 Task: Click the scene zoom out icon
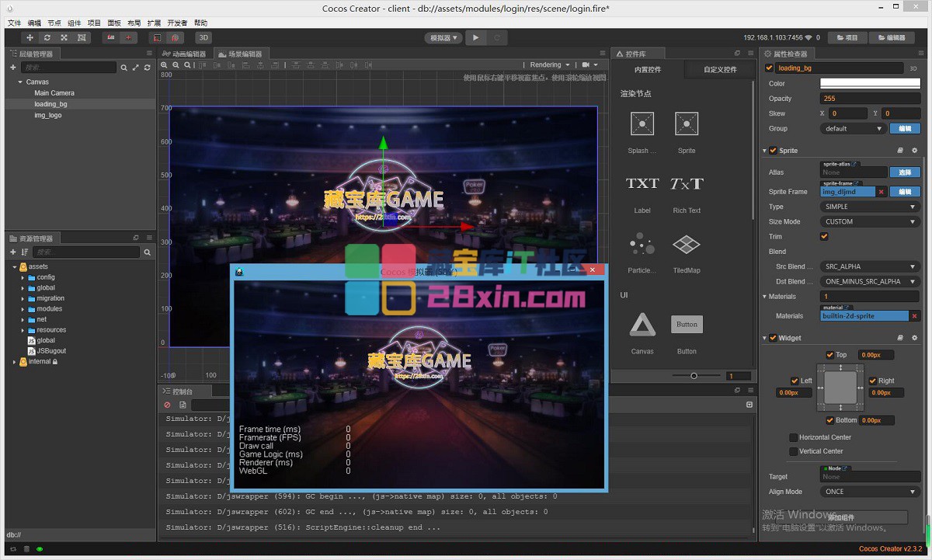click(x=176, y=65)
